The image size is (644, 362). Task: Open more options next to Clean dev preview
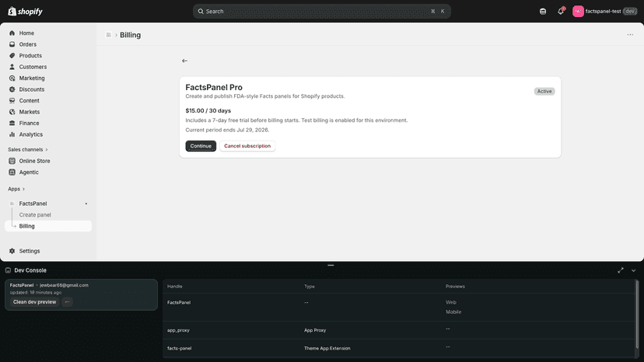(x=68, y=301)
